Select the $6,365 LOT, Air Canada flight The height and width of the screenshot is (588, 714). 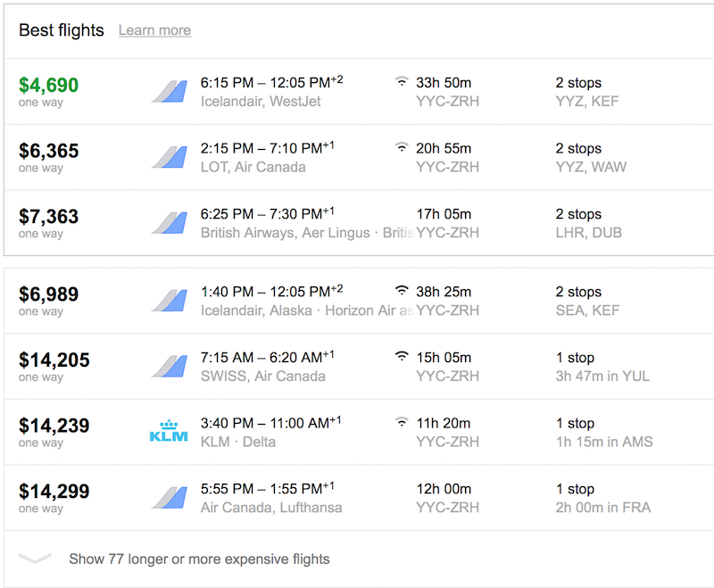tap(359, 157)
